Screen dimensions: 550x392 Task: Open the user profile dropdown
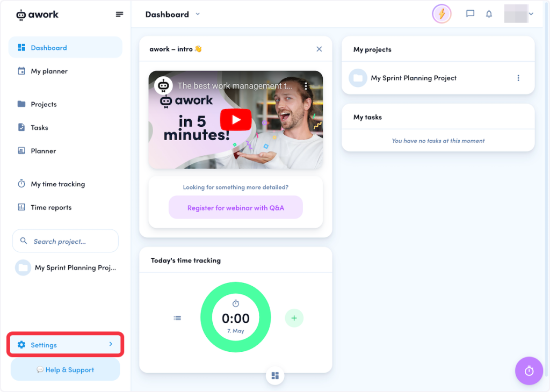(519, 14)
